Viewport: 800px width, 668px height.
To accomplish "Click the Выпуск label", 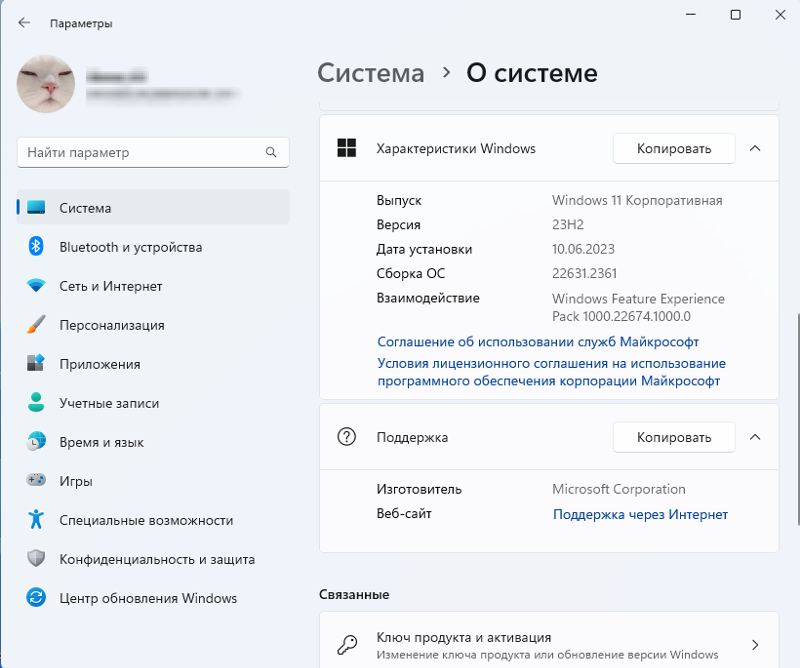I will [399, 201].
